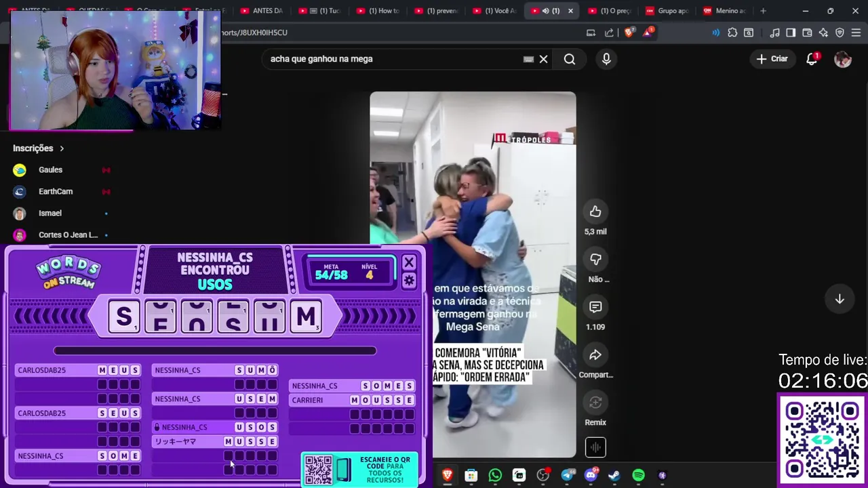The height and width of the screenshot is (488, 868).
Task: Open Brave Wallet icon
Action: coord(807,33)
